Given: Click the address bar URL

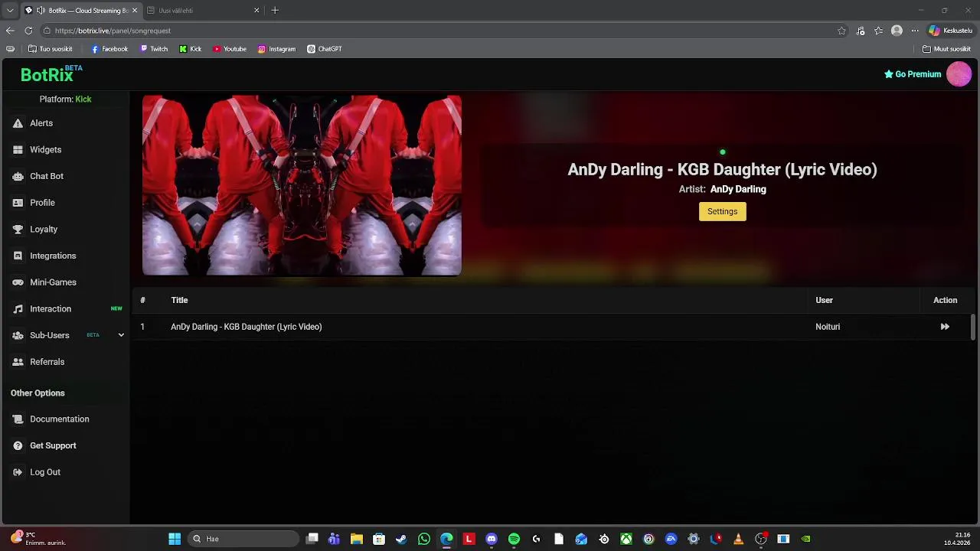Looking at the screenshot, I should (x=113, y=31).
